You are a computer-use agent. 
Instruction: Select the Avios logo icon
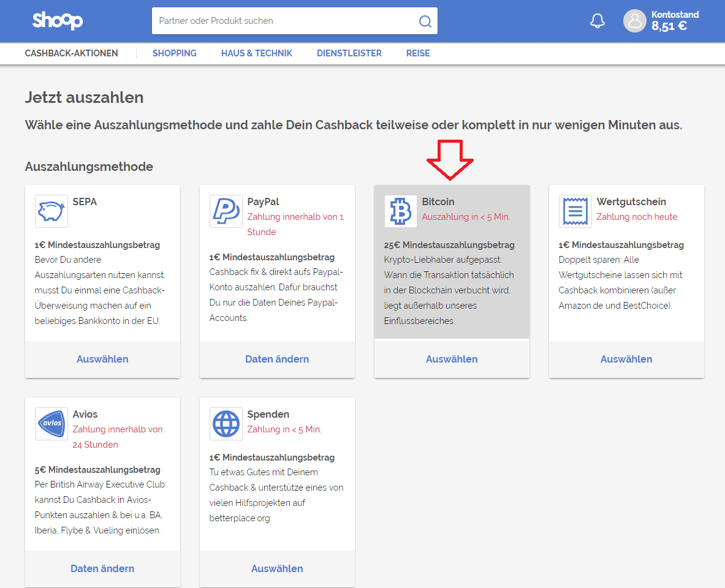pos(51,423)
